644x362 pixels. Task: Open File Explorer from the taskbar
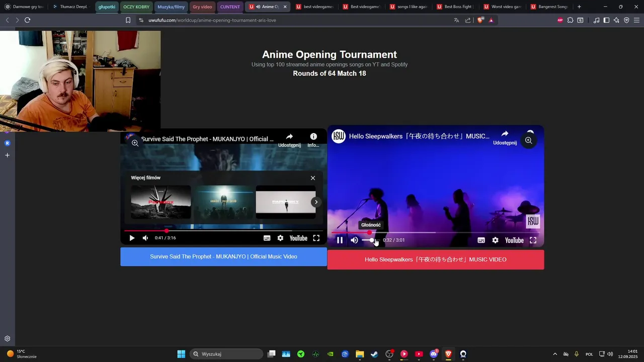click(360, 354)
